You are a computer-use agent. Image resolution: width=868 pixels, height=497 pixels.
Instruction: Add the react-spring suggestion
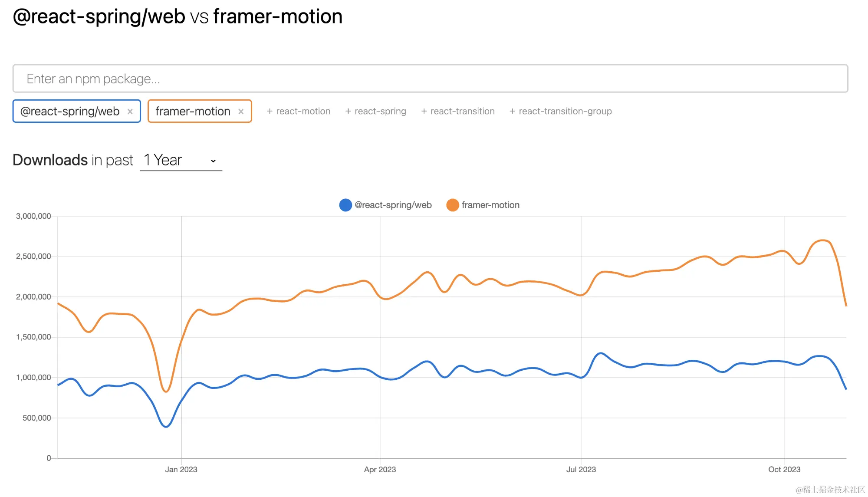click(x=380, y=112)
